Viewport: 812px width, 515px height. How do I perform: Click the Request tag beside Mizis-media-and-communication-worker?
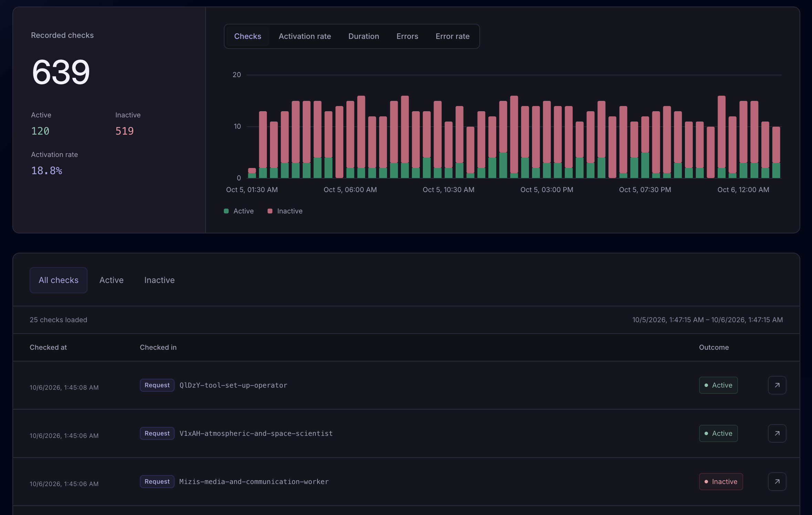[x=157, y=482]
